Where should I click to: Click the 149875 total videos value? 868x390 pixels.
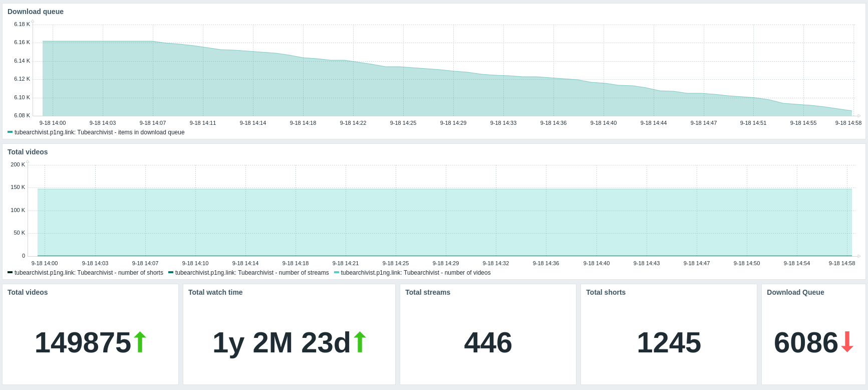[83, 343]
